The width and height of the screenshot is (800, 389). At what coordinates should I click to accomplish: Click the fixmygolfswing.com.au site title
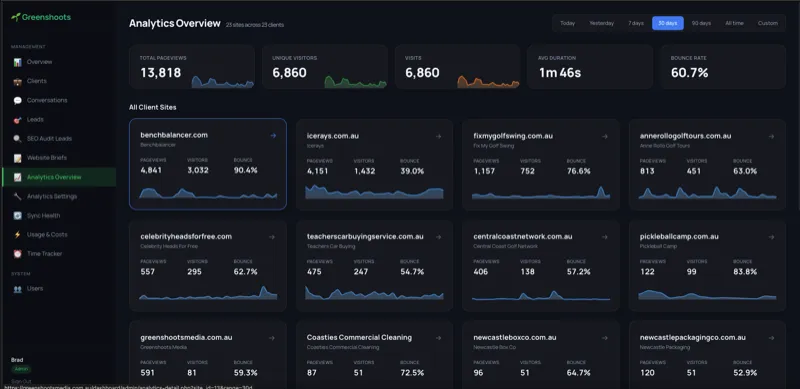click(513, 136)
